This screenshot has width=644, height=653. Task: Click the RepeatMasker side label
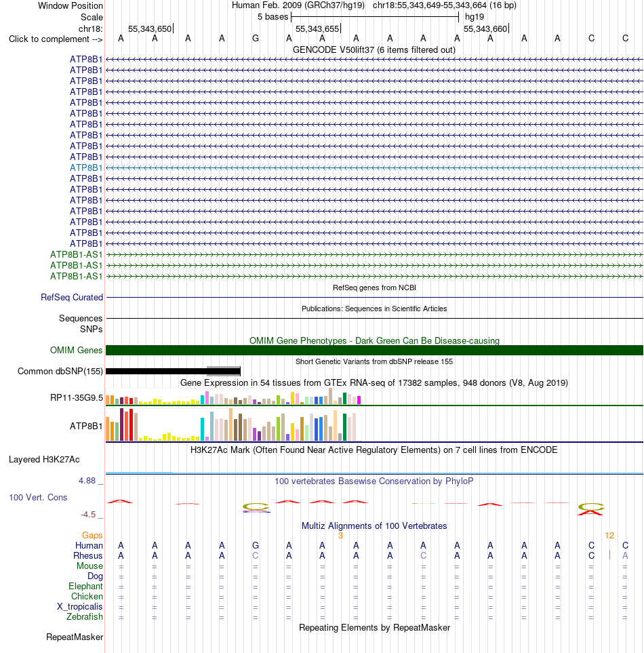pos(75,637)
